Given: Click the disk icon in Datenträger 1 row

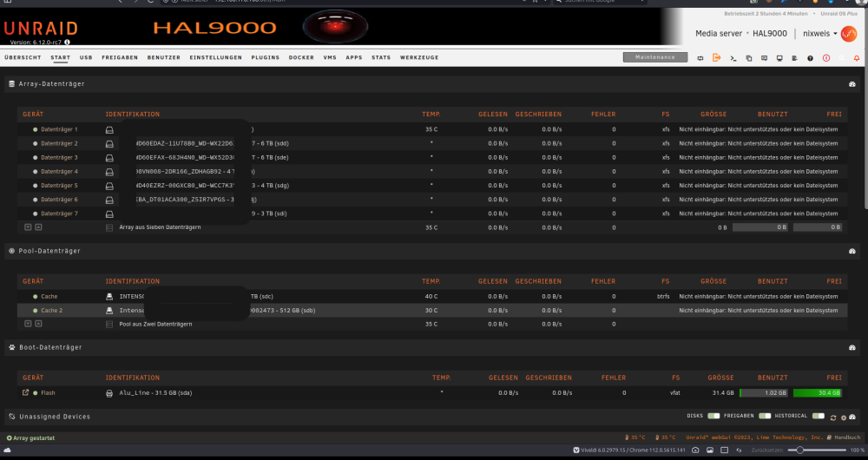Looking at the screenshot, I should click(109, 129).
